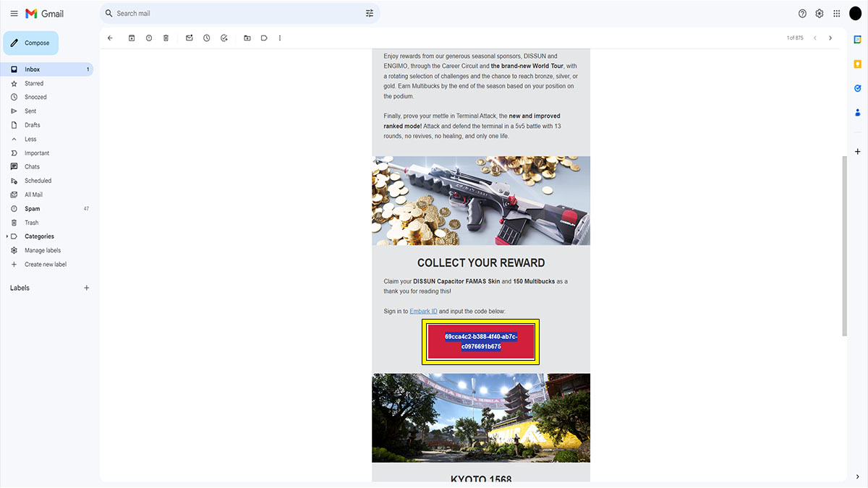
Task: Open advanced search filters
Action: pos(370,13)
